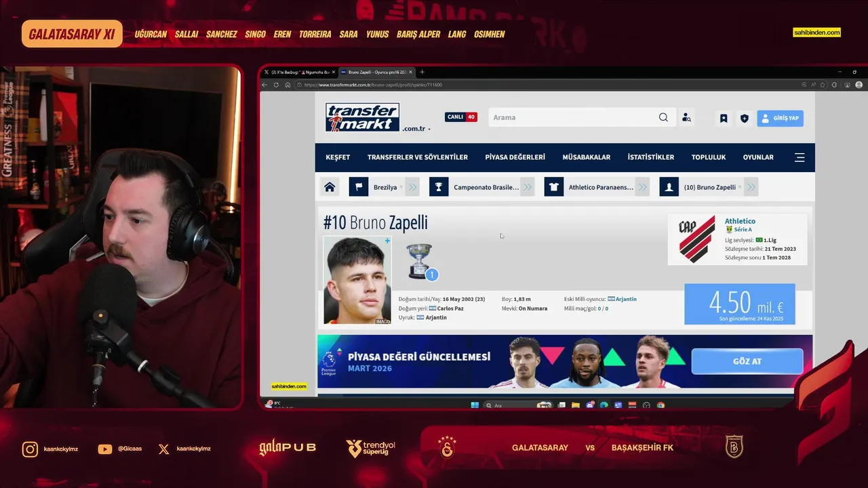This screenshot has height=488, width=868.
Task: Open the İSTATİSTİKLER menu
Action: point(650,157)
